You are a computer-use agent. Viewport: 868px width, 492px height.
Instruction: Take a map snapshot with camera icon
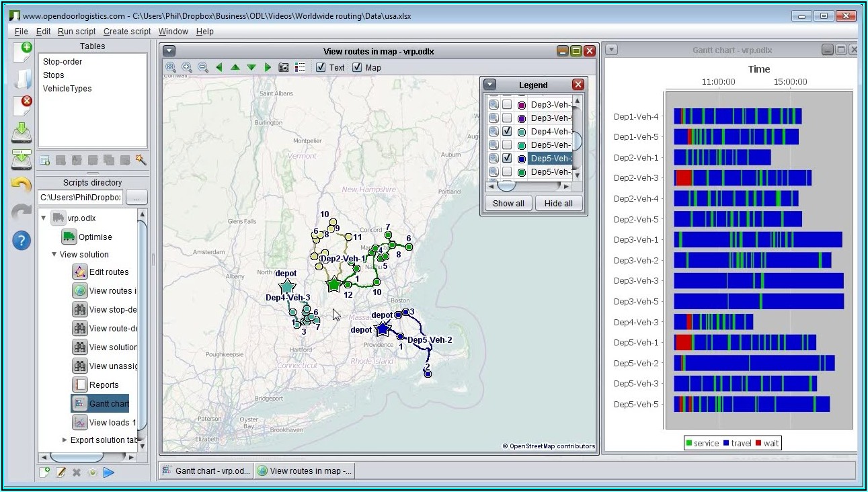[284, 67]
